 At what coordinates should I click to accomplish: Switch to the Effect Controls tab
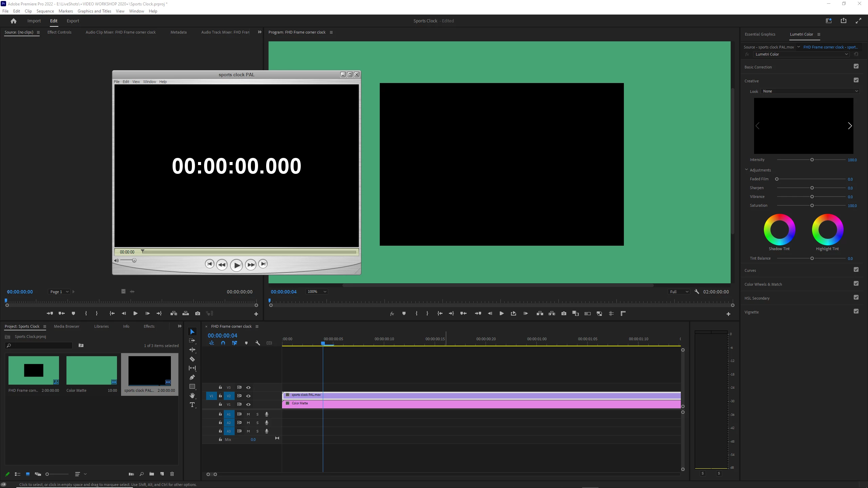click(59, 32)
